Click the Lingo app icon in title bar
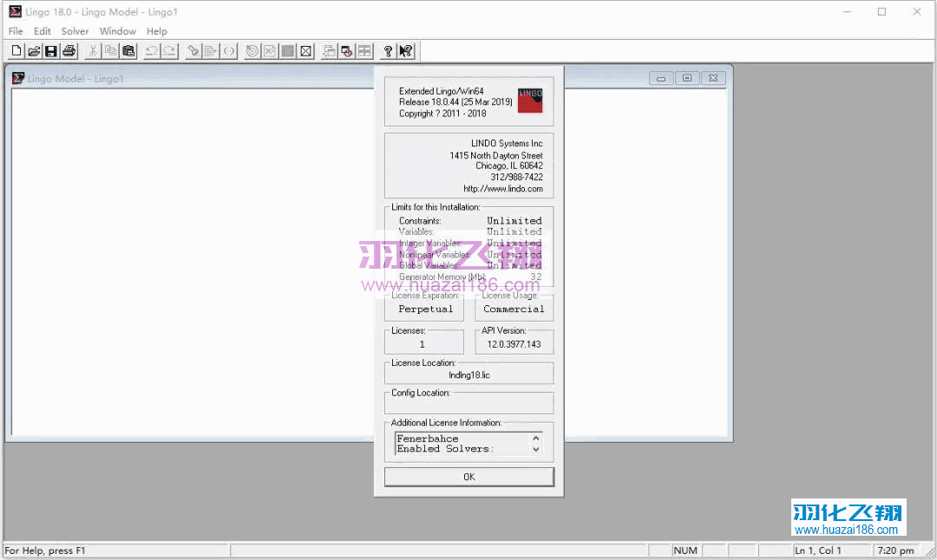 coord(15,11)
